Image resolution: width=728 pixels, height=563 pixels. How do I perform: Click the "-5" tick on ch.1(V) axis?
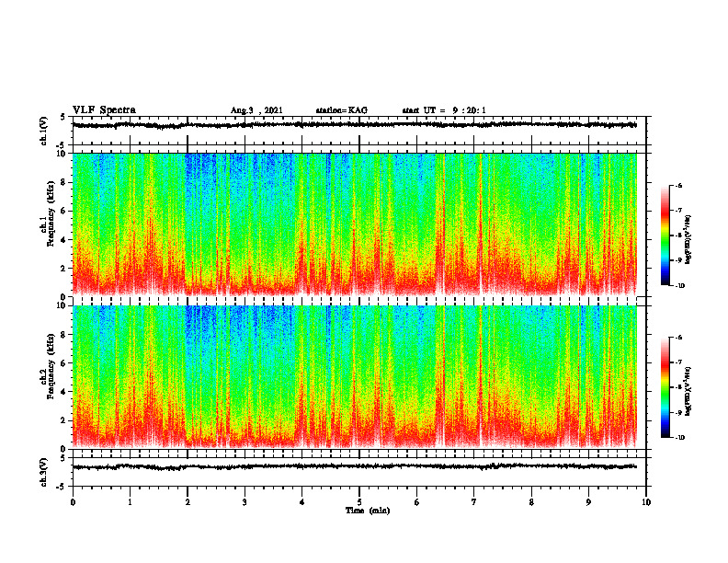coord(62,145)
